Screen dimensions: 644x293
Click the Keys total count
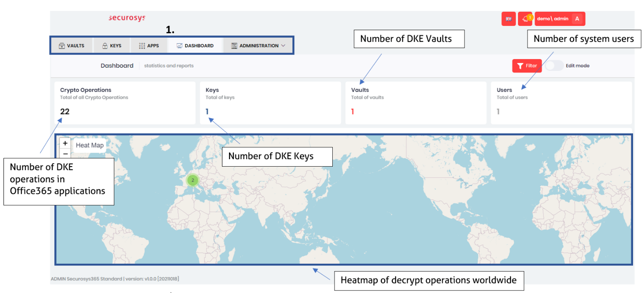(207, 112)
